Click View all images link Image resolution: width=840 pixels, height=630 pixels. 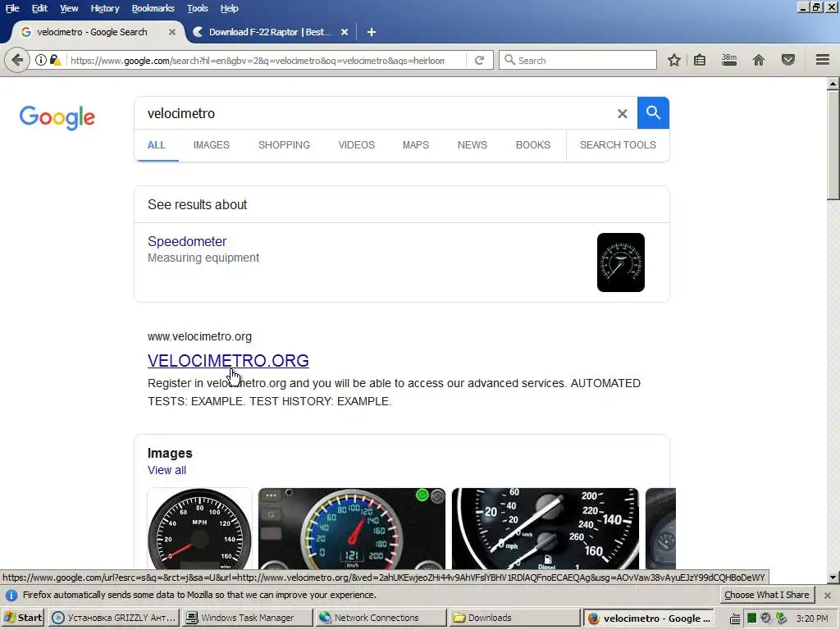(x=167, y=470)
